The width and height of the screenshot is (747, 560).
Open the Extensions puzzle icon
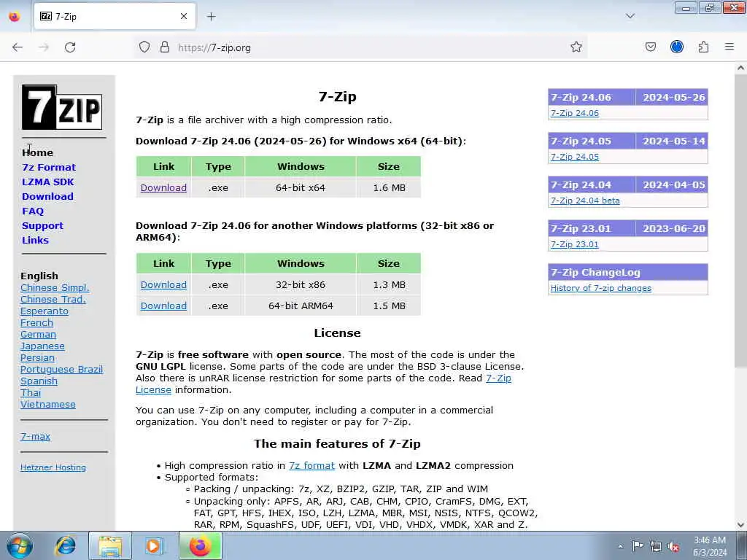(703, 47)
